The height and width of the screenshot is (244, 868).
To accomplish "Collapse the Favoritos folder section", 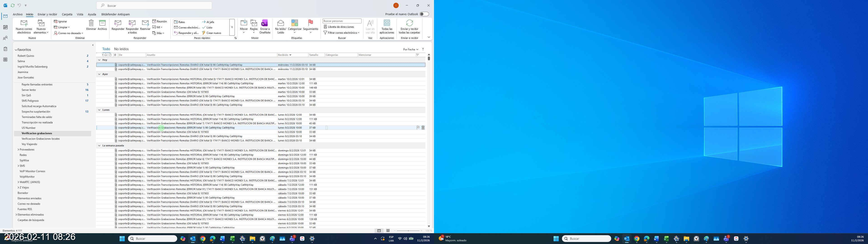I will [x=16, y=50].
